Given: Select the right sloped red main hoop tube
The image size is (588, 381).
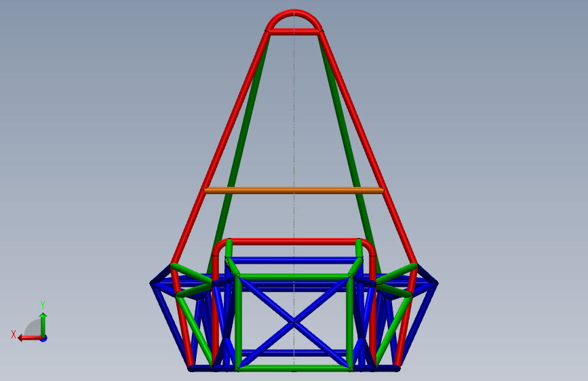Looking at the screenshot, I should coord(369,147).
